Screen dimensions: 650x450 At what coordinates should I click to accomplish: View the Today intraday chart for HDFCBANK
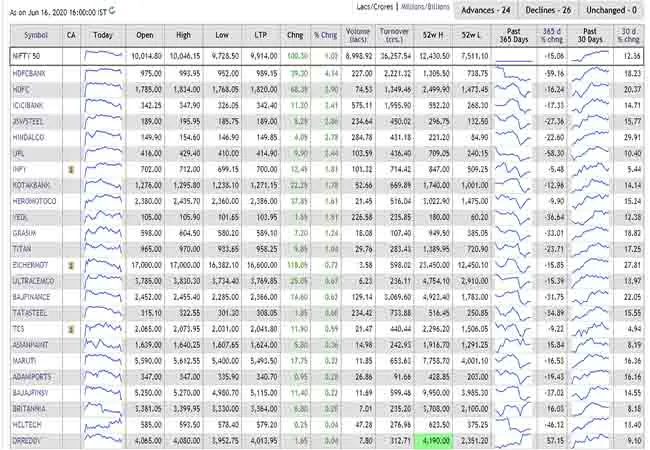tap(103, 74)
